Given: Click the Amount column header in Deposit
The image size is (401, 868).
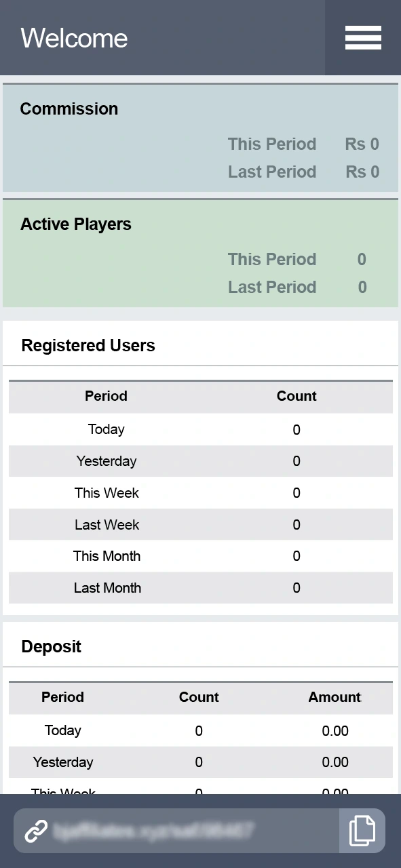Looking at the screenshot, I should point(335,697).
